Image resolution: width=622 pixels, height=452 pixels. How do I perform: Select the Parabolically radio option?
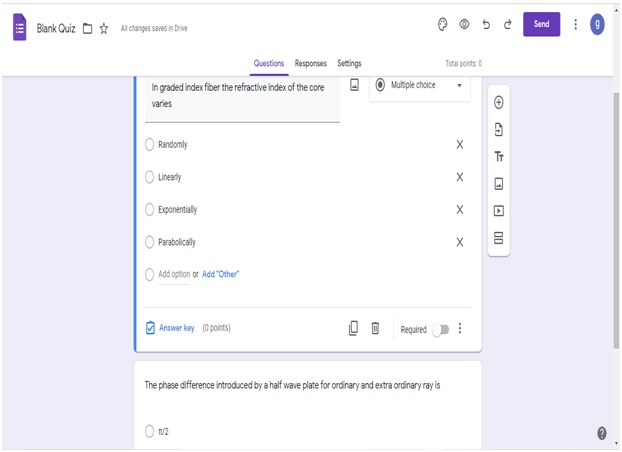tap(150, 242)
